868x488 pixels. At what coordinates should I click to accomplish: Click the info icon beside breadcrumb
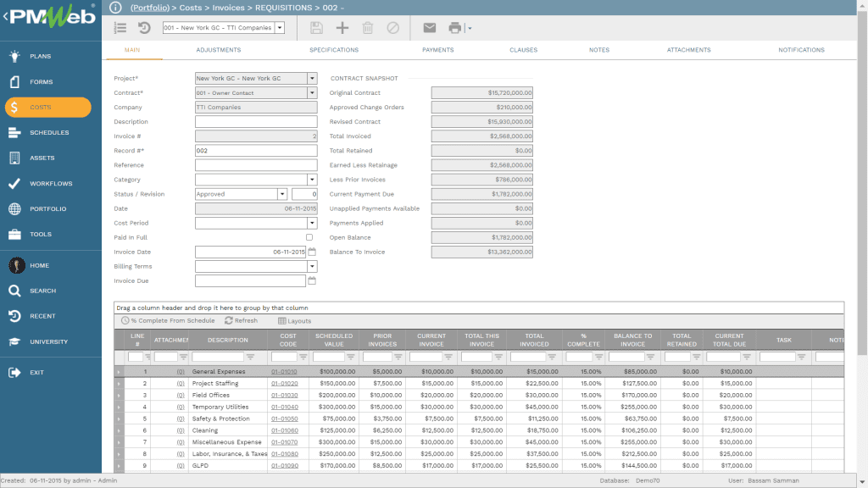click(x=115, y=7)
